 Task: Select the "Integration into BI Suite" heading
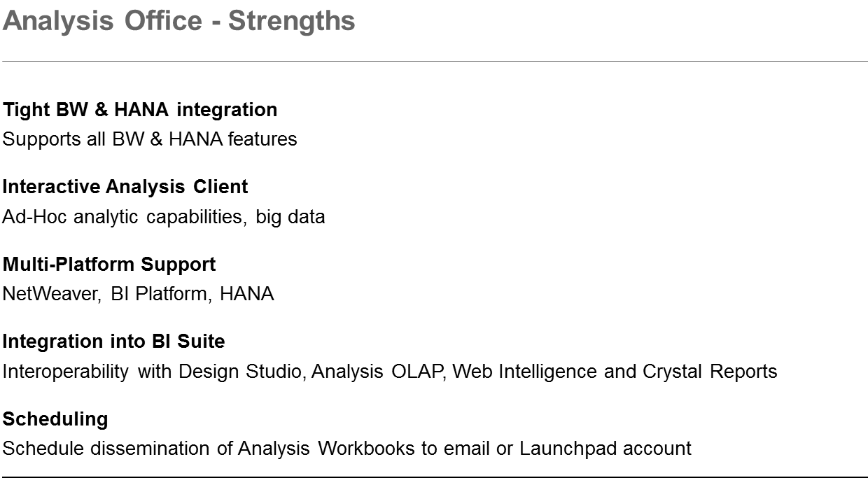tap(114, 342)
